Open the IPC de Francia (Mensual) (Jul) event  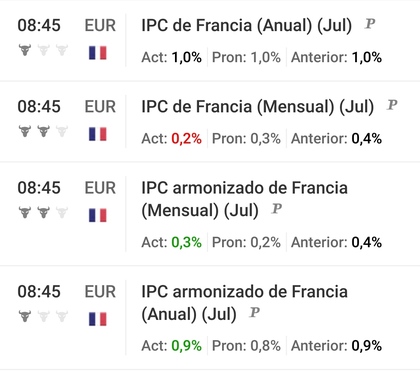point(258,107)
